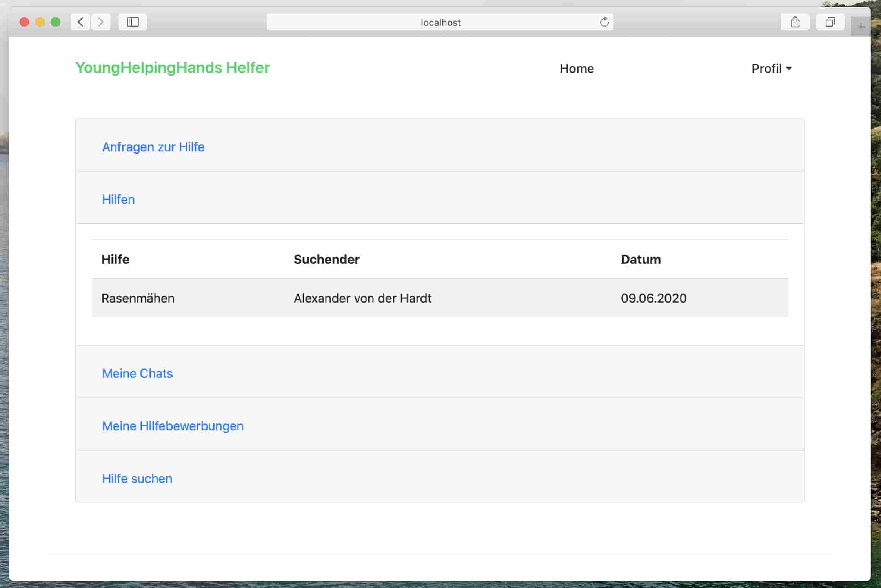The height and width of the screenshot is (588, 881).
Task: Show all tabs overview icon
Action: [x=830, y=22]
